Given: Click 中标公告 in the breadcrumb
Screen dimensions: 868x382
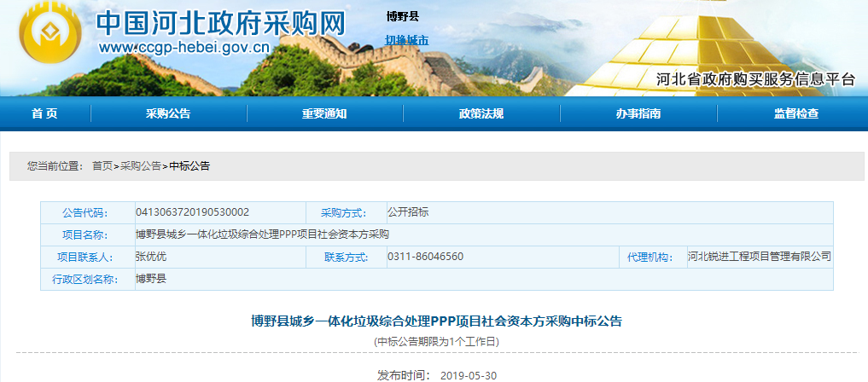Looking at the screenshot, I should point(189,166).
